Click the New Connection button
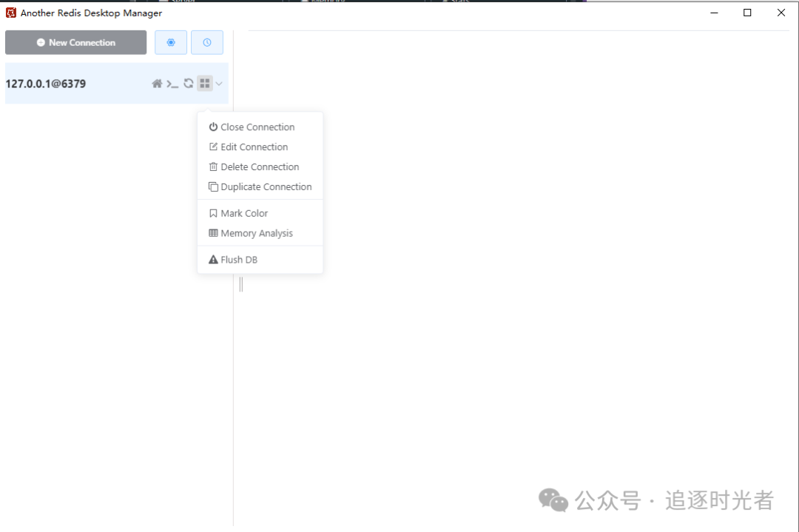Screen dimensions: 799x532 click(x=76, y=42)
